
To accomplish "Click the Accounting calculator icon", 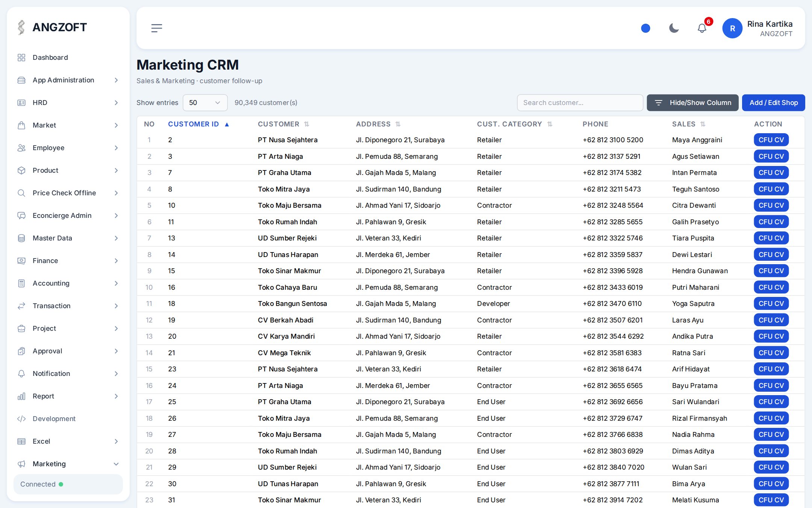I will click(x=21, y=283).
